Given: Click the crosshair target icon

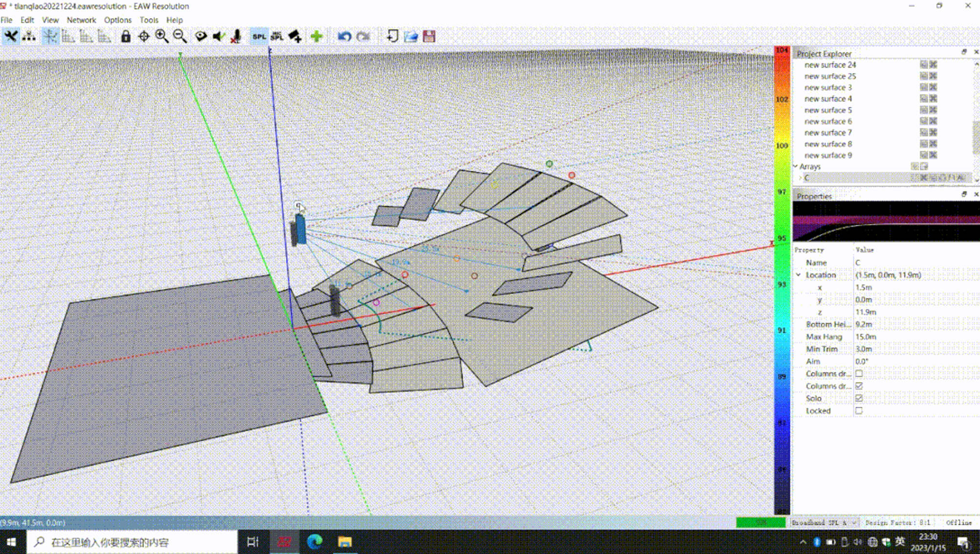Looking at the screenshot, I should coord(144,36).
